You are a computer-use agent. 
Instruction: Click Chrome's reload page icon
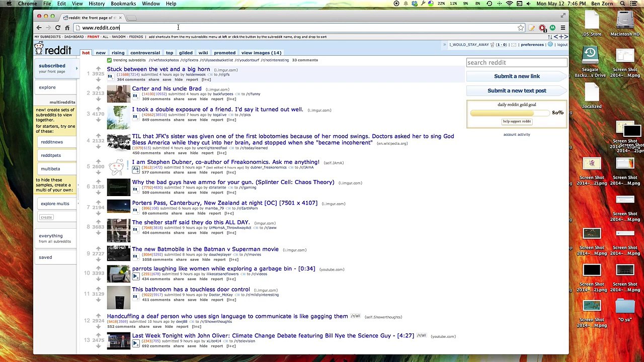pos(58,28)
